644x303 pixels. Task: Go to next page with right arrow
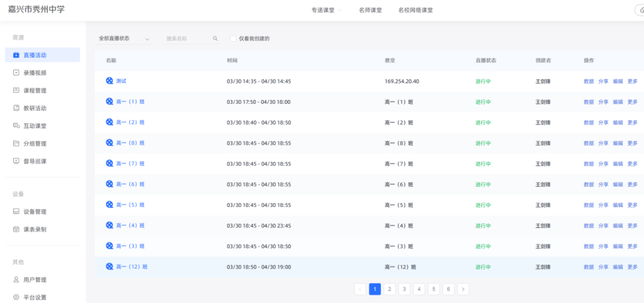click(463, 289)
